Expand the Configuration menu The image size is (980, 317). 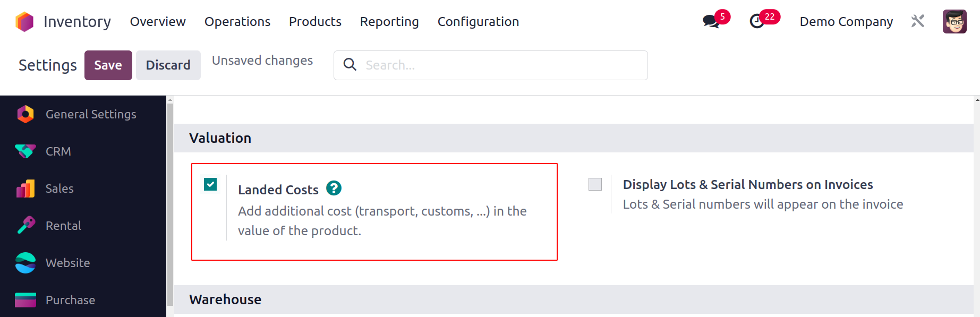tap(478, 22)
